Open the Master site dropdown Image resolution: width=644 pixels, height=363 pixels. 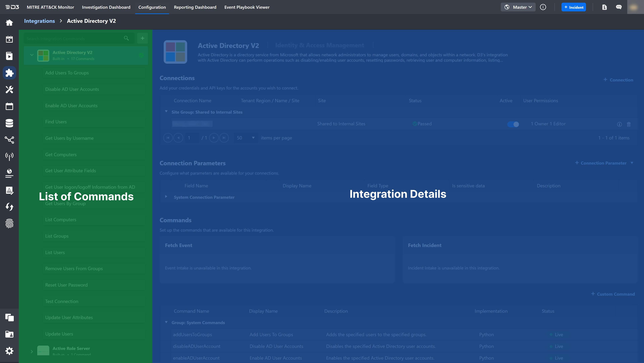pyautogui.click(x=518, y=7)
